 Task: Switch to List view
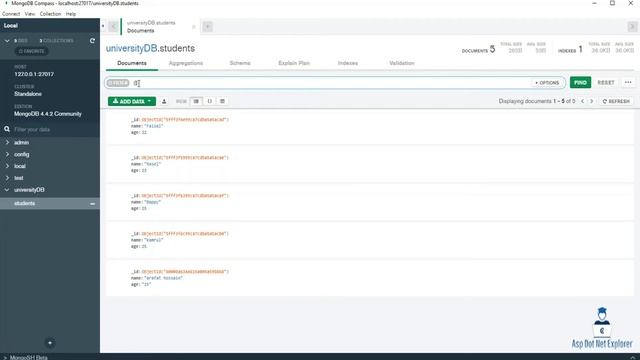click(x=196, y=101)
